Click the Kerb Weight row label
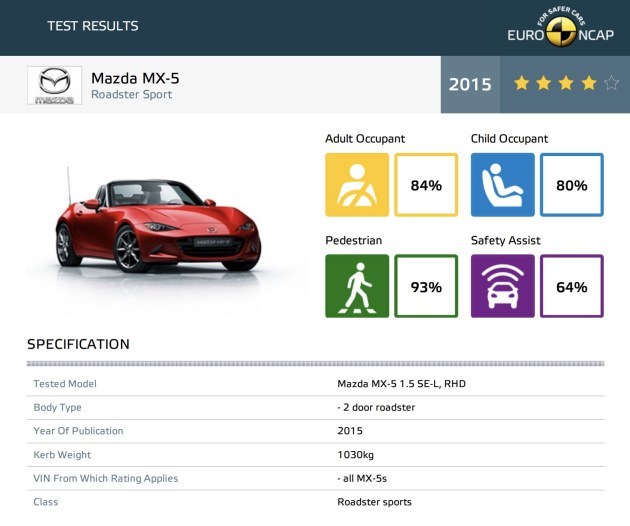The height and width of the screenshot is (526, 630). click(x=62, y=455)
